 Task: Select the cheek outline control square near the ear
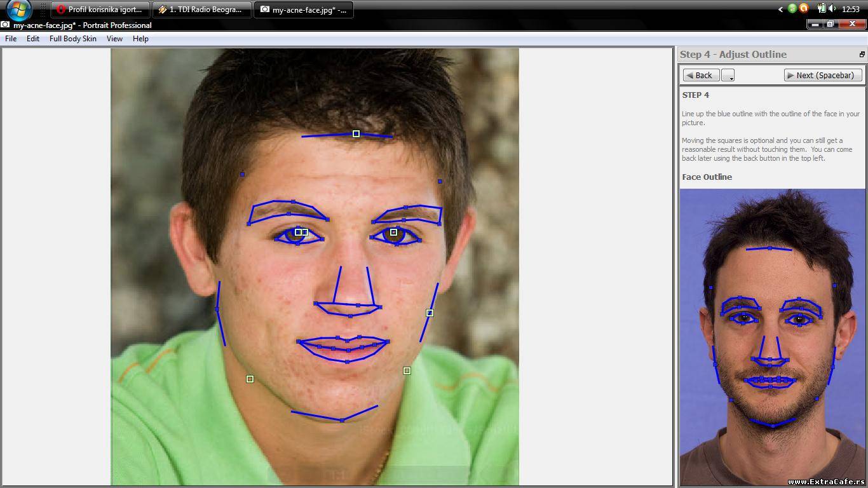pos(430,313)
